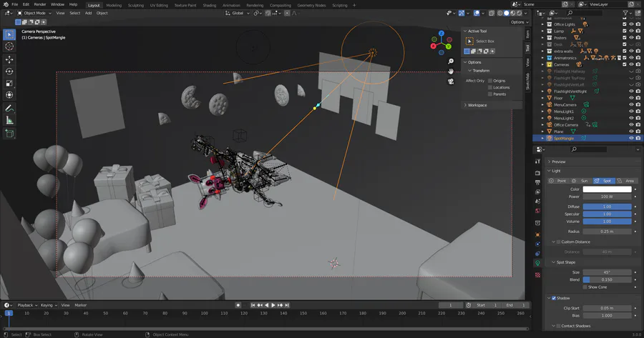This screenshot has height=338, width=644.
Task: Toggle camera view icon in viewport
Action: (x=451, y=81)
